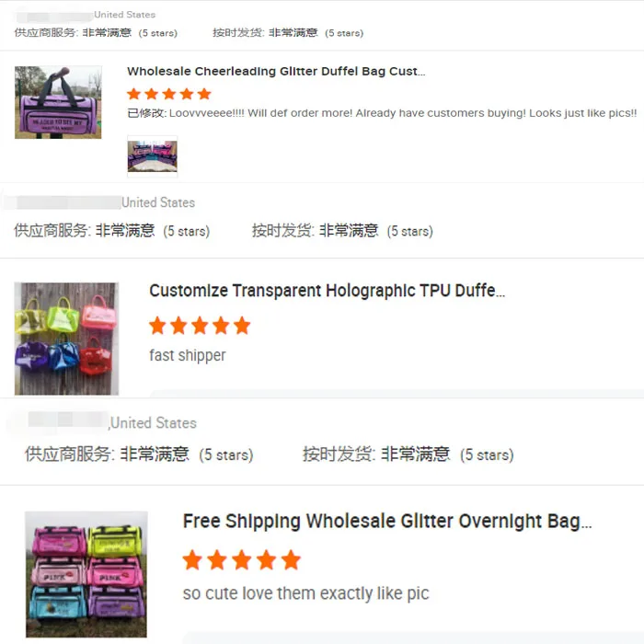Click third star of Holographic TPU rating
The height and width of the screenshot is (644, 644).
[x=200, y=326]
